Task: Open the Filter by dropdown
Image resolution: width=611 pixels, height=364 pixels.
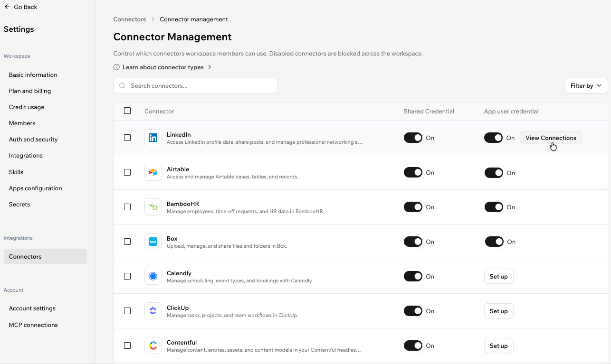Action: pyautogui.click(x=586, y=86)
